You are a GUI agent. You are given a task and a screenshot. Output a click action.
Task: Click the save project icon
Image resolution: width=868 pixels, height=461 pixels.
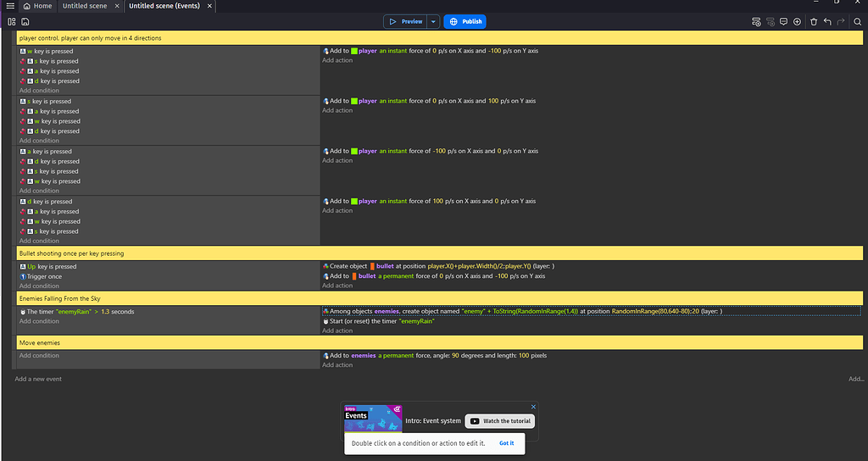point(25,21)
